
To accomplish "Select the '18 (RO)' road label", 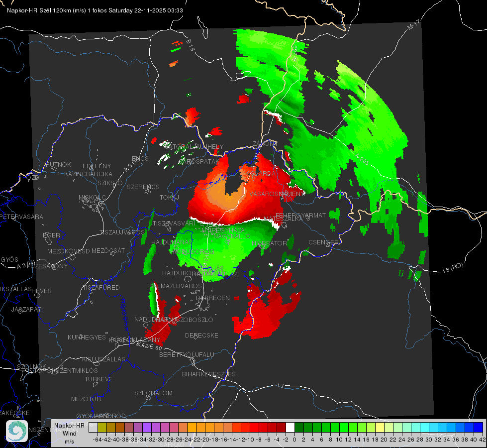I will [453, 268].
